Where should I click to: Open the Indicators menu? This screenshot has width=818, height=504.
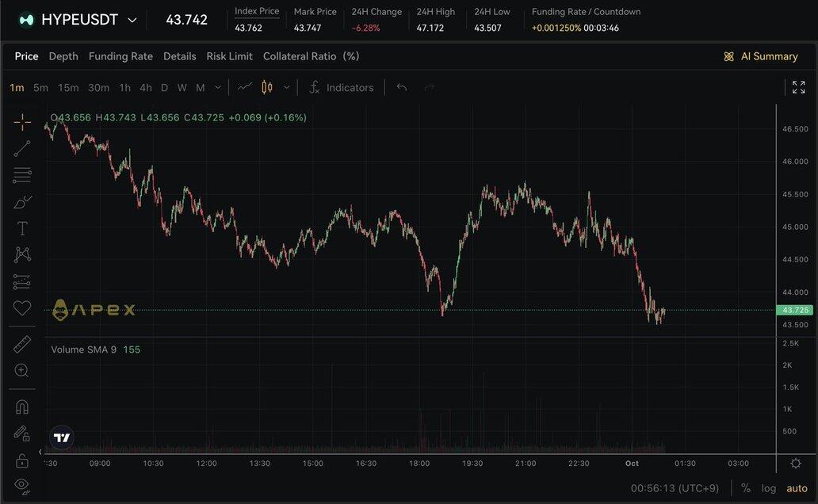tap(342, 87)
